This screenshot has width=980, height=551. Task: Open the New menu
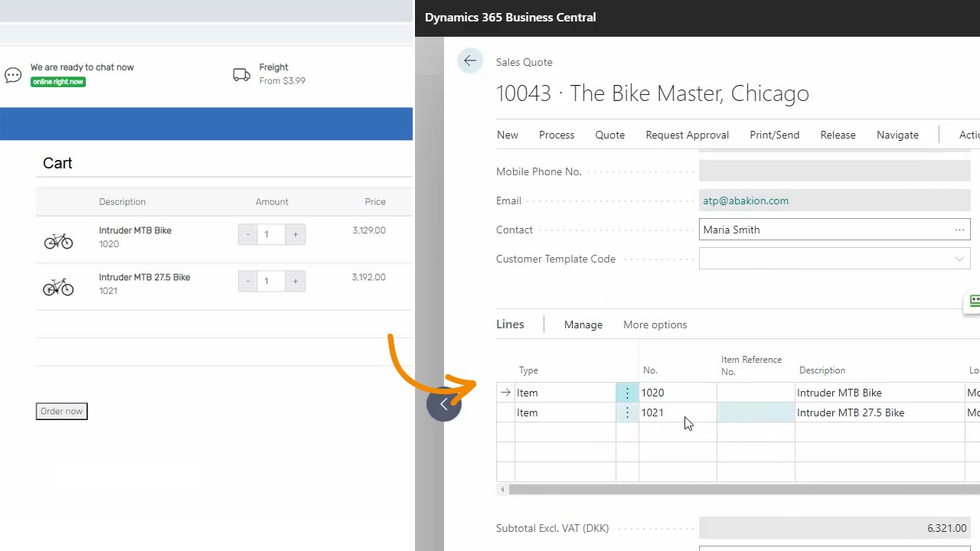pos(508,135)
